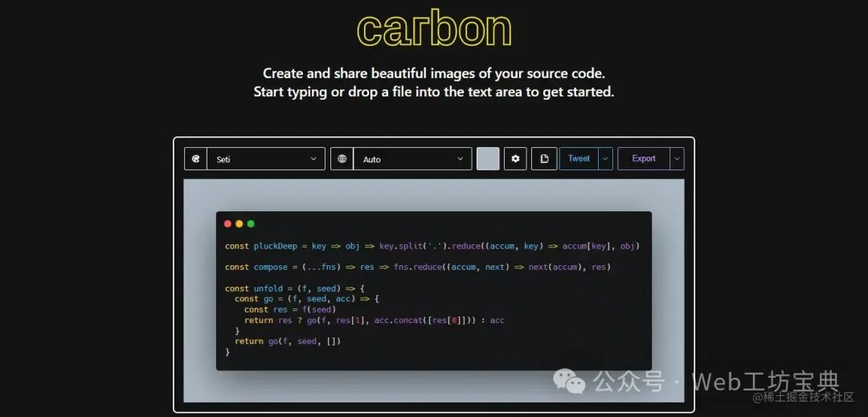Open the Seti theme dropdown
This screenshot has height=417, width=868.
click(x=266, y=159)
